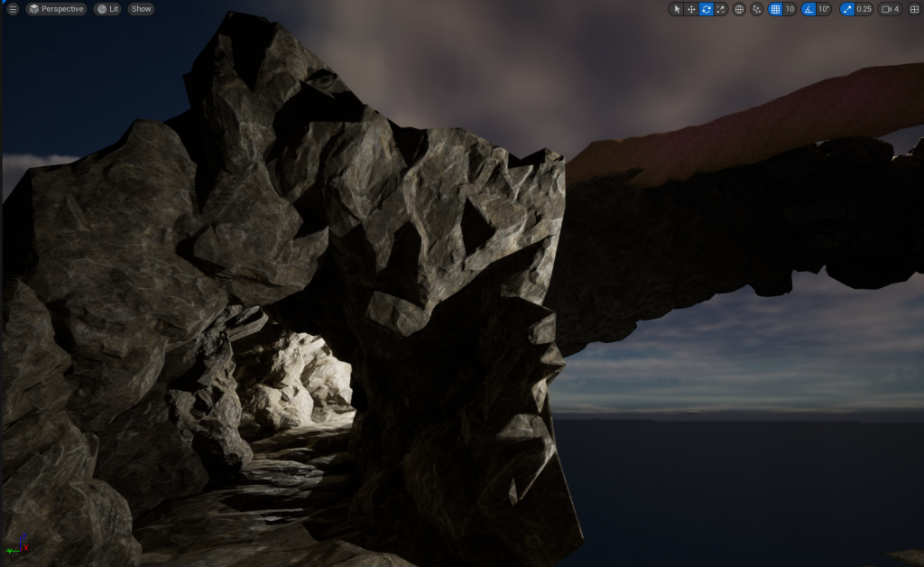Screen dimensions: 924x567
Task: Open the Perspective view mode dropdown
Action: 56,9
